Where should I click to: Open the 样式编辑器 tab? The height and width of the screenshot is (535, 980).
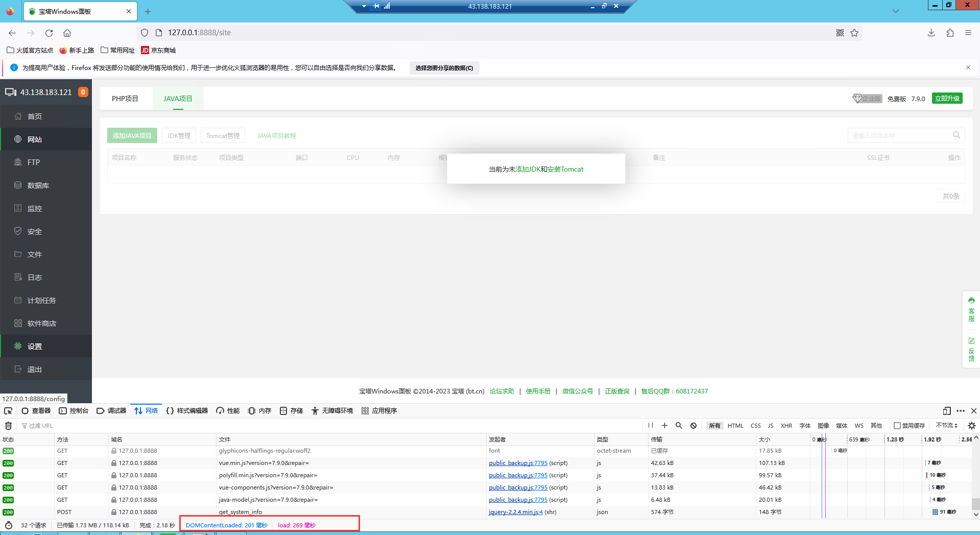[187, 411]
